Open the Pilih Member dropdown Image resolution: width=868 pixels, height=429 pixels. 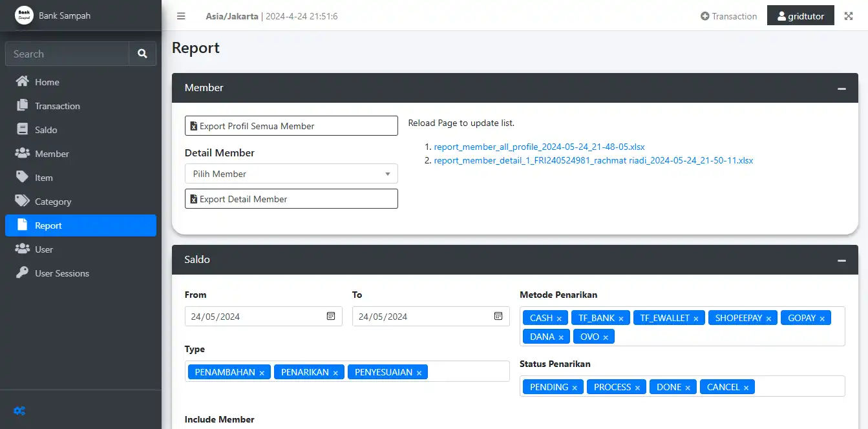(x=291, y=174)
